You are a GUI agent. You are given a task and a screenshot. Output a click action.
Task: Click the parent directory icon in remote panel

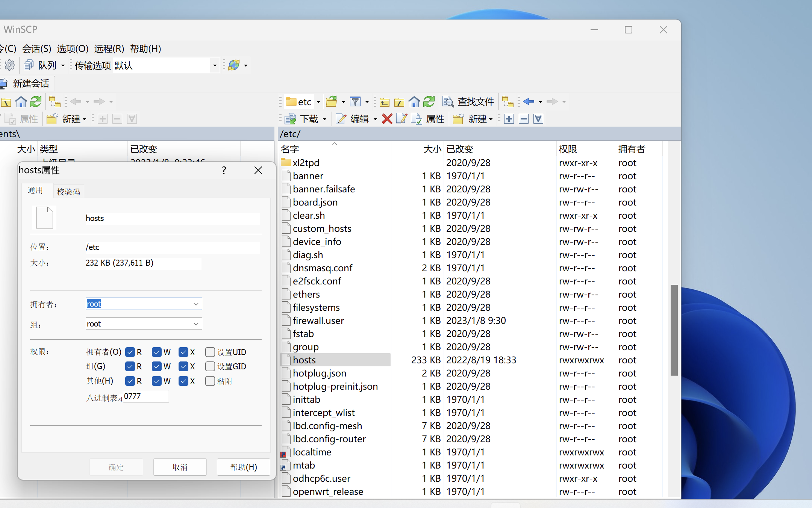pos(384,101)
